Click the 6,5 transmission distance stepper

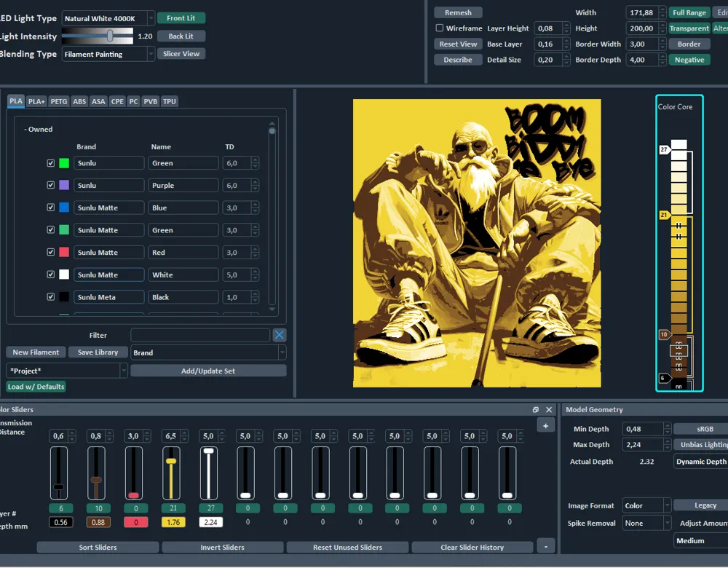pos(184,435)
